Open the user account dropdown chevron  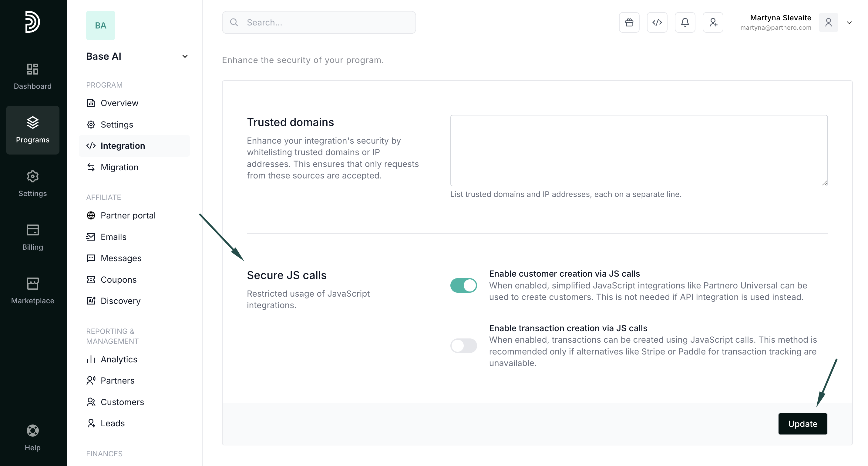849,22
